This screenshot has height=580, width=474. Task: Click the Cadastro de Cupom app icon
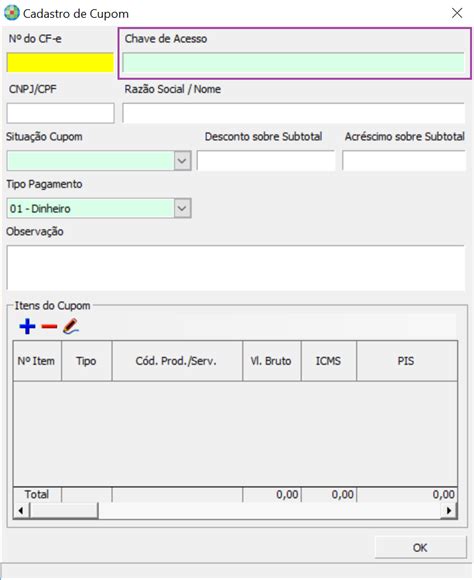(x=11, y=13)
